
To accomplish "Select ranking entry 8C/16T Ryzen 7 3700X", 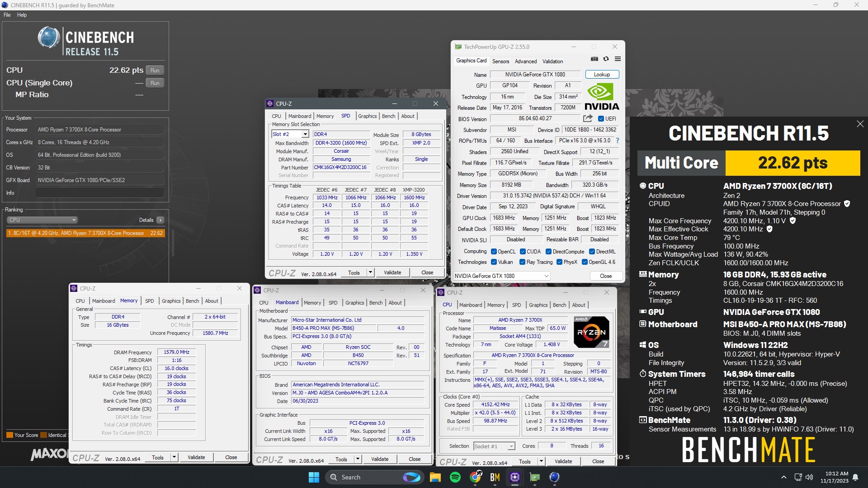I will click(x=85, y=233).
